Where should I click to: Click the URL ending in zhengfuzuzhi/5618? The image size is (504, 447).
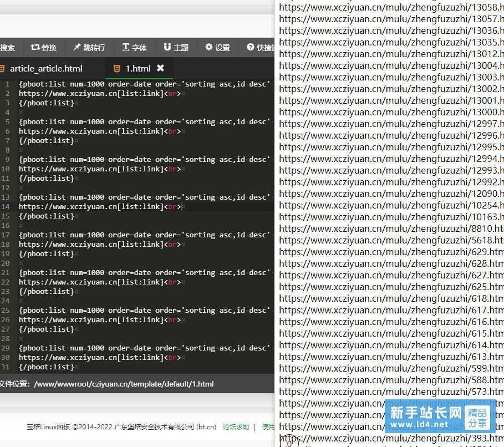point(391,240)
